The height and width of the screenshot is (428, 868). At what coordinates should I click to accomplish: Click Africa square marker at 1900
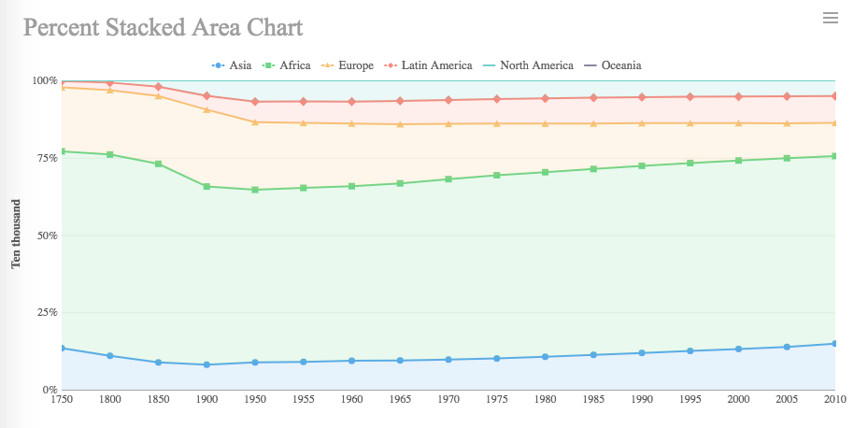(x=206, y=186)
